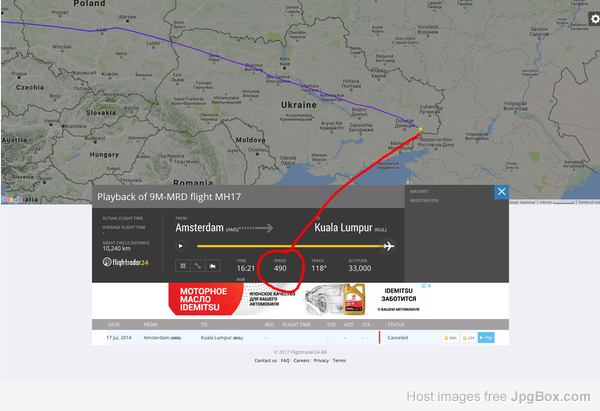Click the Ukraine label on the map
Image resolution: width=600 pixels, height=411 pixels.
(x=299, y=105)
